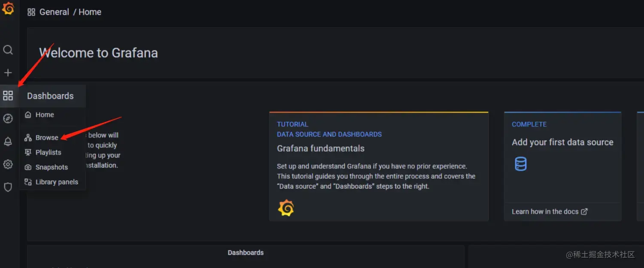
Task: Click Add your first data source
Action: coord(562,142)
